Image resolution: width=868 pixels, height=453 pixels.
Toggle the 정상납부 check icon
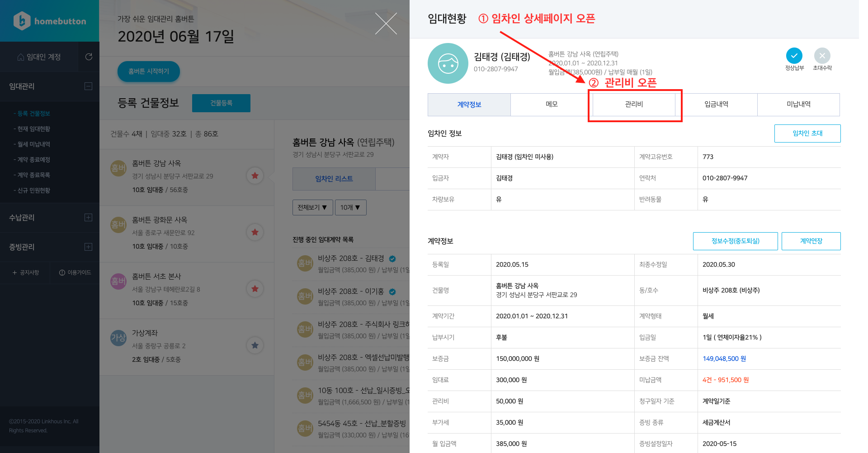tap(794, 56)
